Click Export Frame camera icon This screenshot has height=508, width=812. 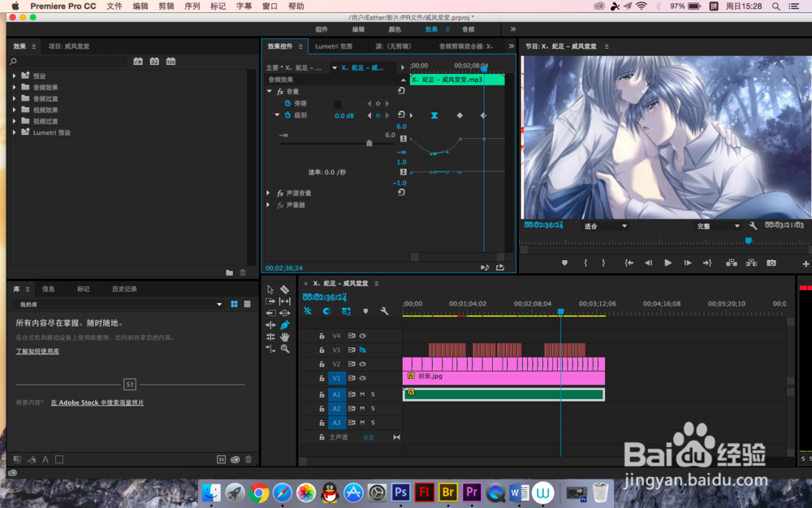pyautogui.click(x=771, y=263)
